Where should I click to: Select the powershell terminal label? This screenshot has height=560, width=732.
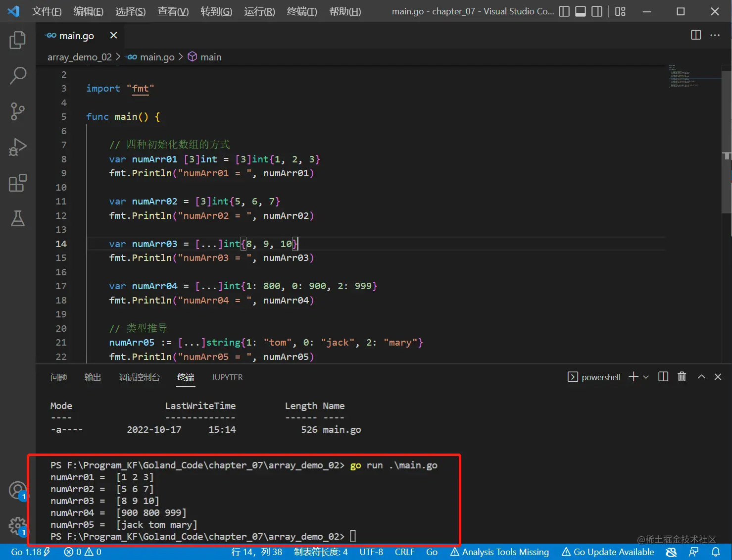(594, 377)
